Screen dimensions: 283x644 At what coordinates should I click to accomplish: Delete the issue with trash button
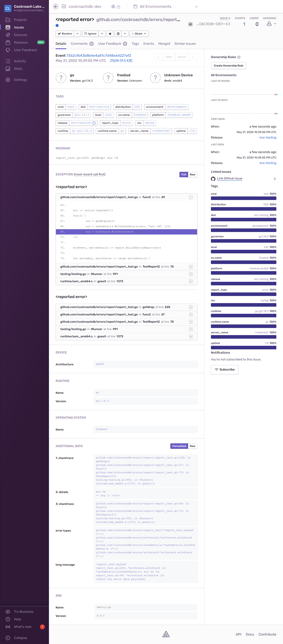pyautogui.click(x=118, y=33)
